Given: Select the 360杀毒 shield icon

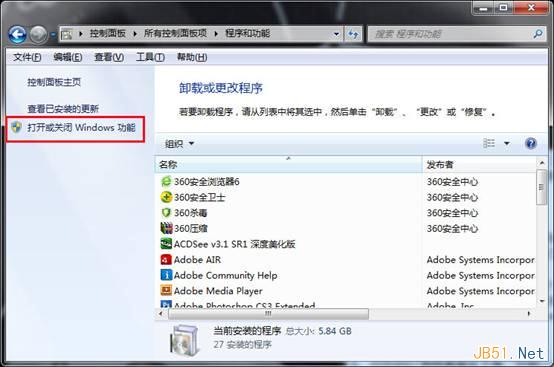Looking at the screenshot, I should (166, 213).
